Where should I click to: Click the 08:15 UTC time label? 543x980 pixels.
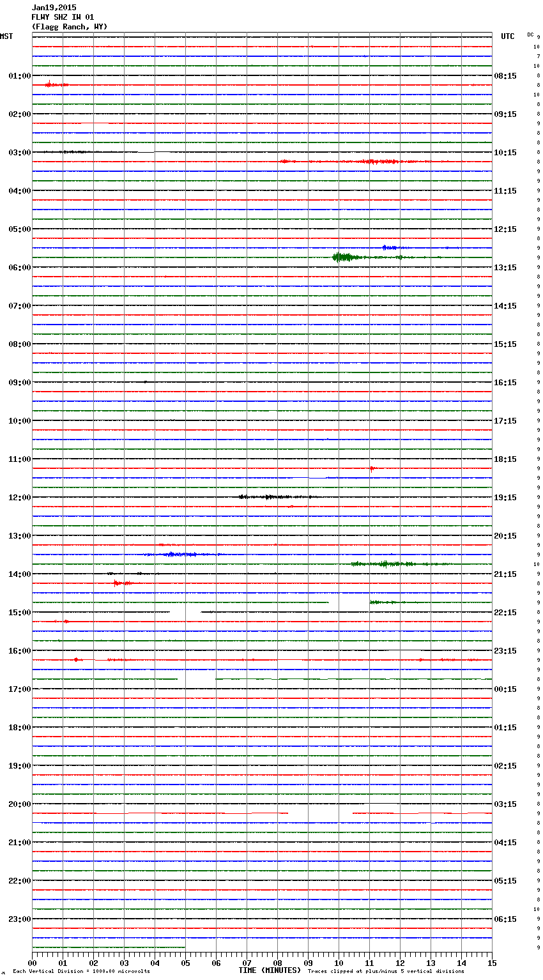505,76
